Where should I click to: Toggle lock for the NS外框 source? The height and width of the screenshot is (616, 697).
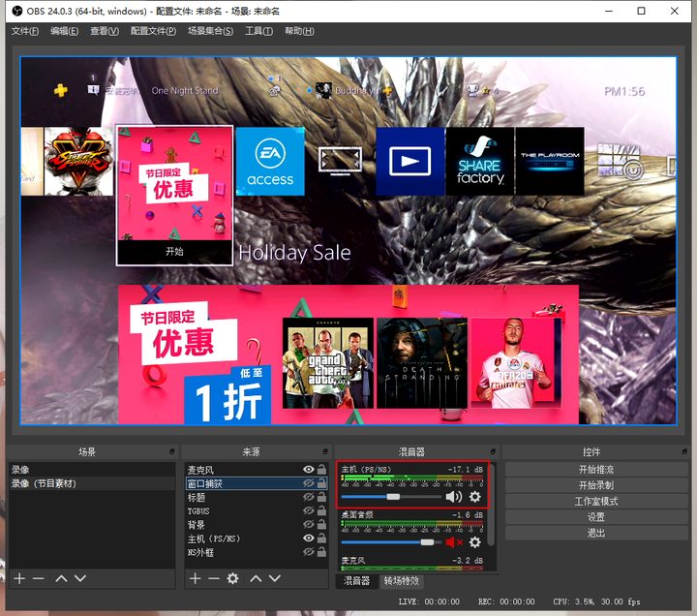[x=321, y=552]
